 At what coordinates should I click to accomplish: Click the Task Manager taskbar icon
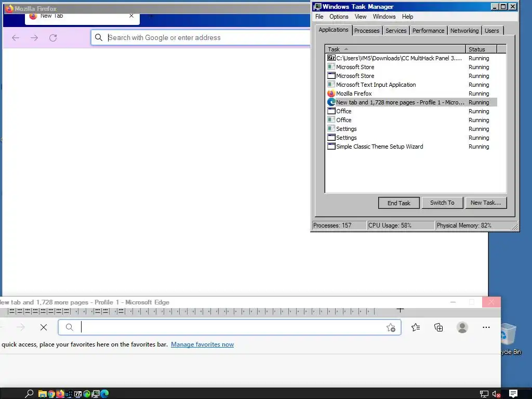pyautogui.click(x=96, y=394)
